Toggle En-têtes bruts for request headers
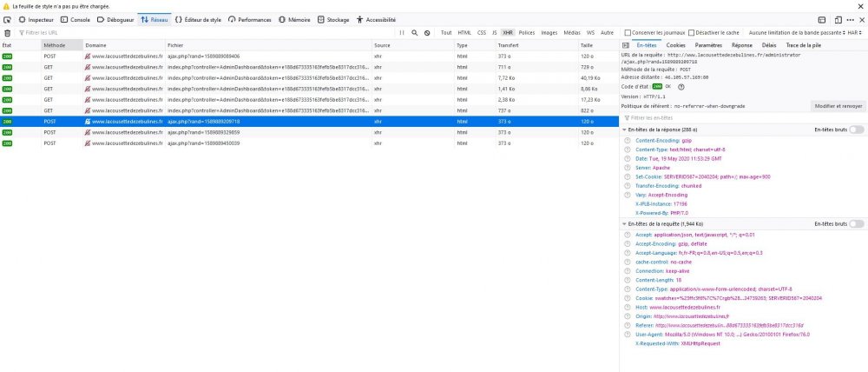The width and height of the screenshot is (868, 372). click(x=857, y=224)
